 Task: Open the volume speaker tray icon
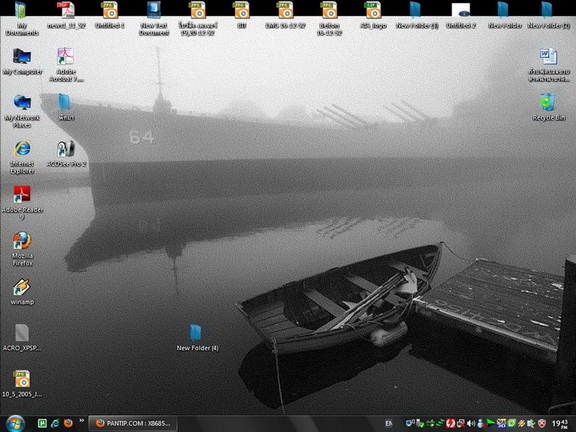pos(471,424)
